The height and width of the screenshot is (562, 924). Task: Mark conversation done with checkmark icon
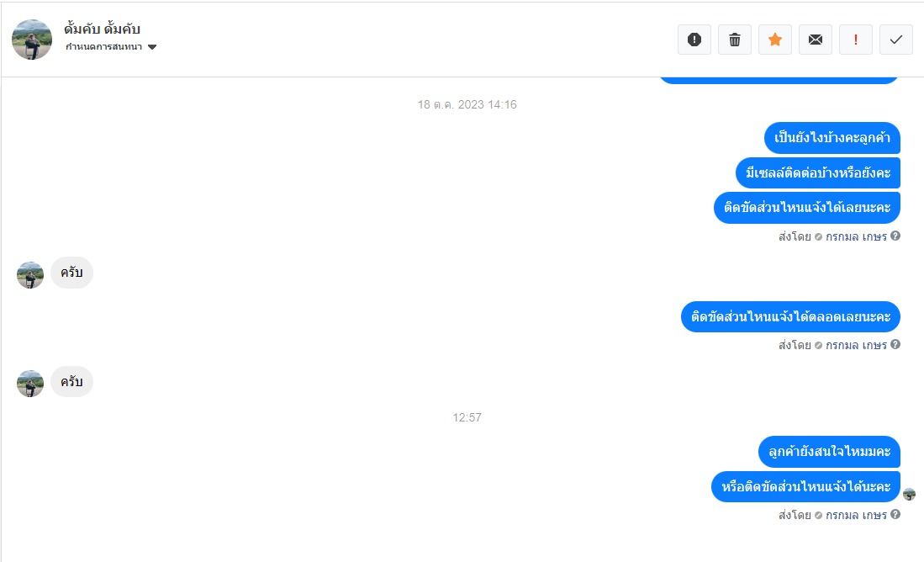[895, 40]
